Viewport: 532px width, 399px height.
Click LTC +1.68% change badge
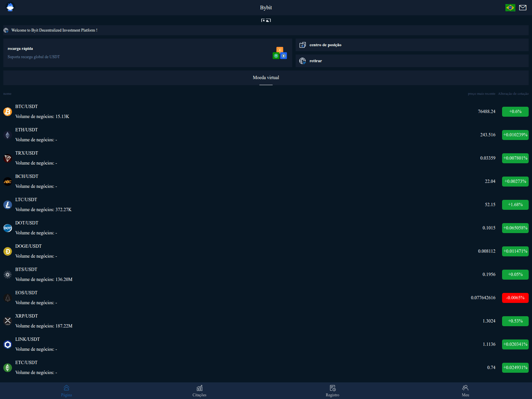(515, 205)
